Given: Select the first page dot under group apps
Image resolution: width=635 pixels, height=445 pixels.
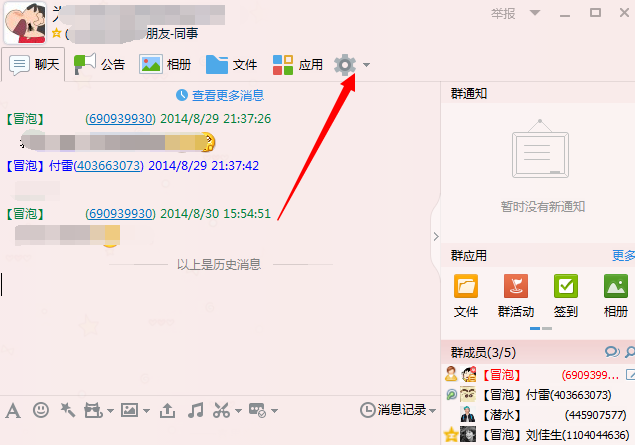Looking at the screenshot, I should coord(535,328).
